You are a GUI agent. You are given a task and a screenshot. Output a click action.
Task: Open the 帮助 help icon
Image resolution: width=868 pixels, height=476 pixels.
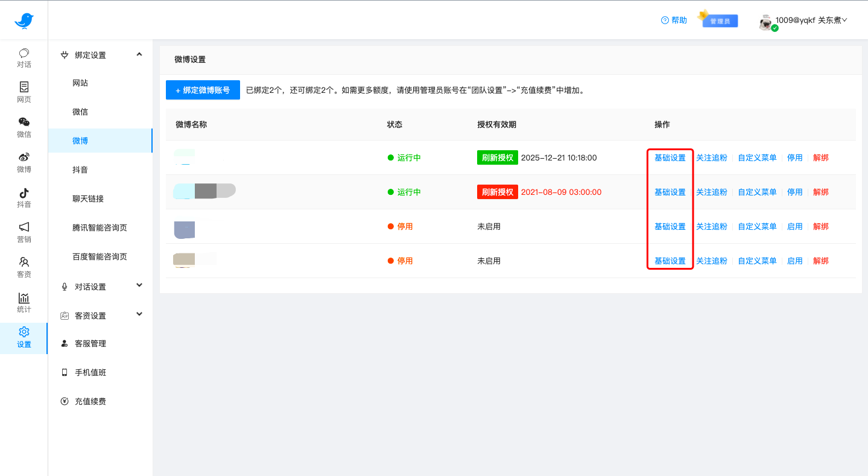tap(673, 20)
